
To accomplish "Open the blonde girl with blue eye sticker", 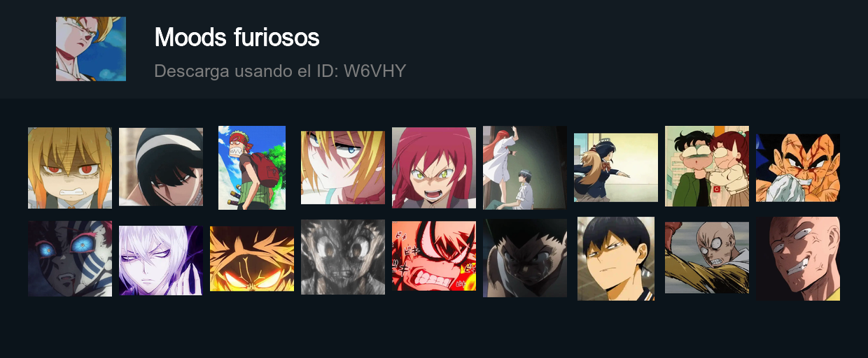I will [x=343, y=168].
